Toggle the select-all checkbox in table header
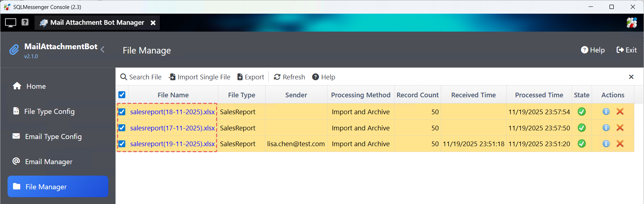Image resolution: width=644 pixels, height=204 pixels. point(122,95)
